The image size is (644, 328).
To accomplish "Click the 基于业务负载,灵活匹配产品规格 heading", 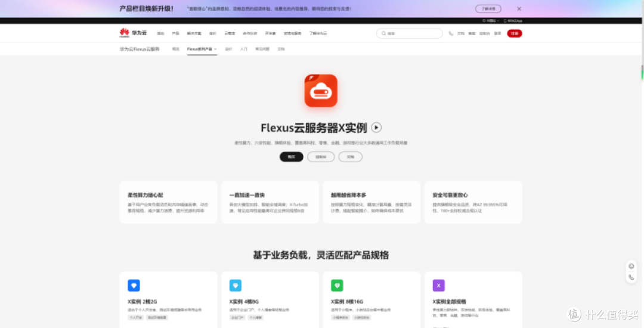I will click(x=321, y=255).
